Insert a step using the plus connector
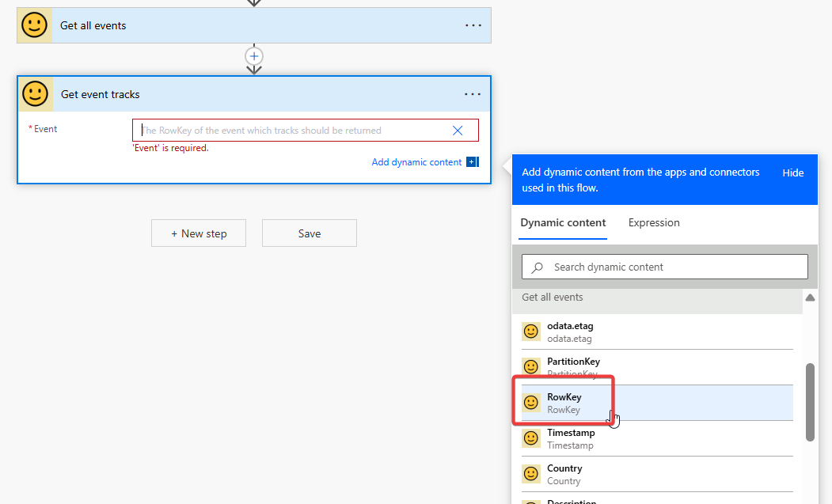 coord(253,56)
